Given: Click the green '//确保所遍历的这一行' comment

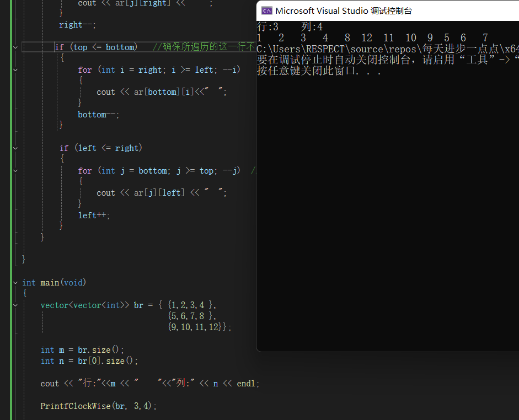Looking at the screenshot, I should [204, 47].
